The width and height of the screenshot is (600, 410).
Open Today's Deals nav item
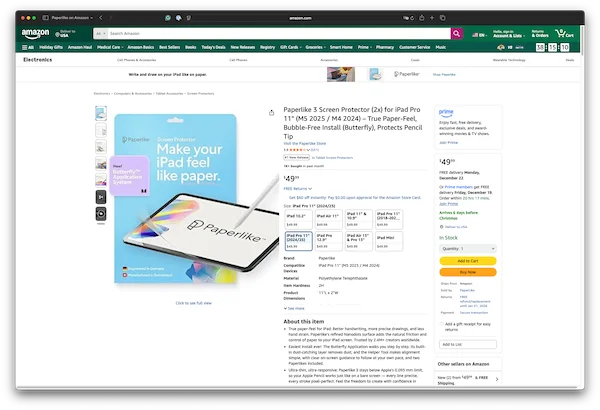click(213, 47)
